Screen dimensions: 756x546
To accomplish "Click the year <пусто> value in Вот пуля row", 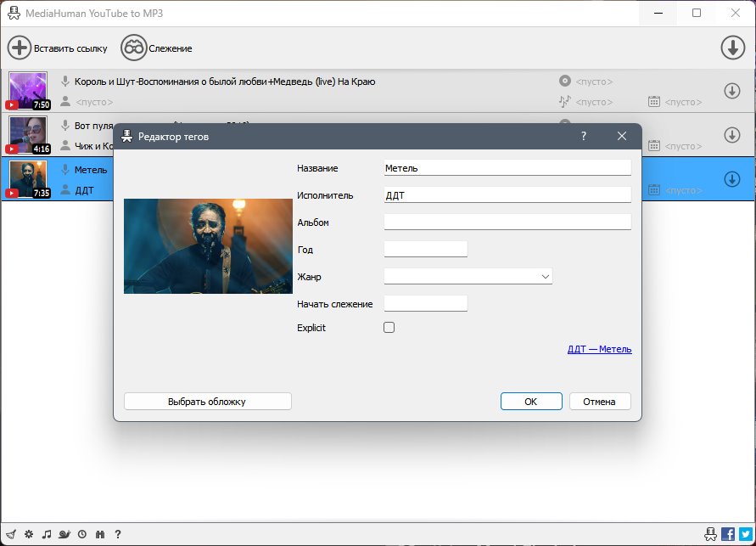I will 683,146.
